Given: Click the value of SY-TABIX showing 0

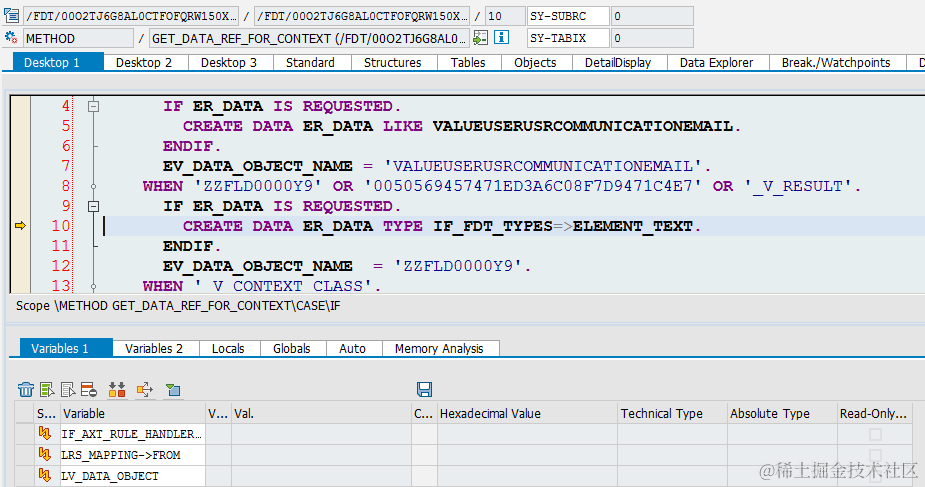Looking at the screenshot, I should pyautogui.click(x=652, y=38).
